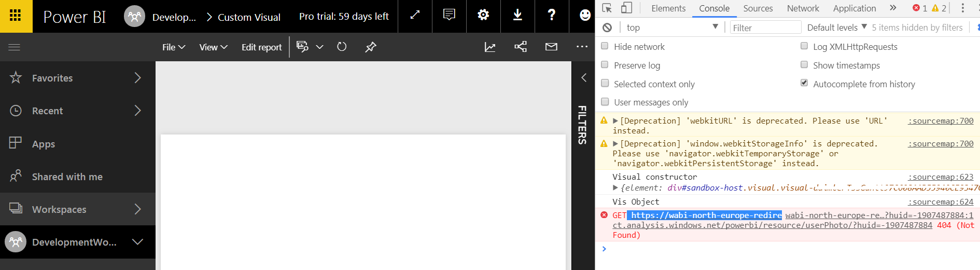This screenshot has height=270, width=980.
Task: Open the View menu dropdown
Action: pyautogui.click(x=213, y=47)
